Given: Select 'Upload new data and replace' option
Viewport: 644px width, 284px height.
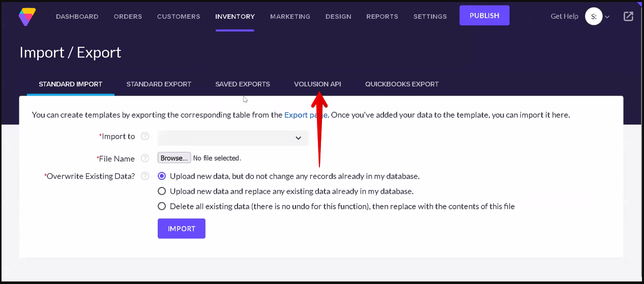Looking at the screenshot, I should 162,192.
